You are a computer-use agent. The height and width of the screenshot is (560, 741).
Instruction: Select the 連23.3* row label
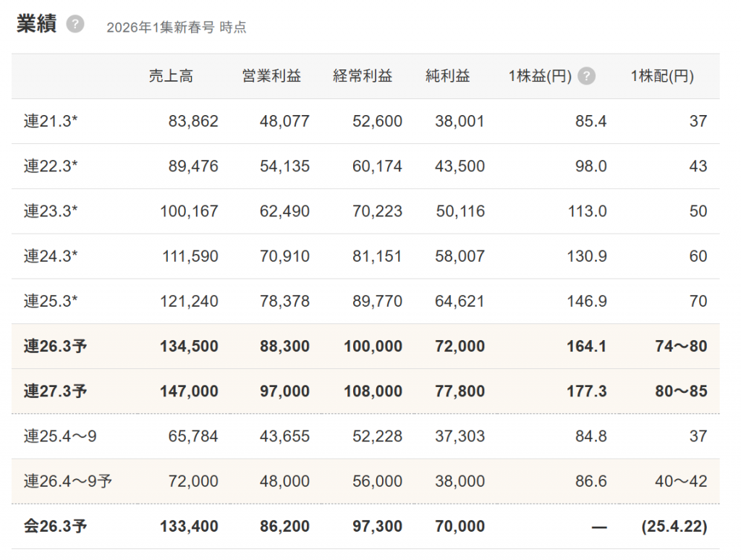click(x=51, y=211)
